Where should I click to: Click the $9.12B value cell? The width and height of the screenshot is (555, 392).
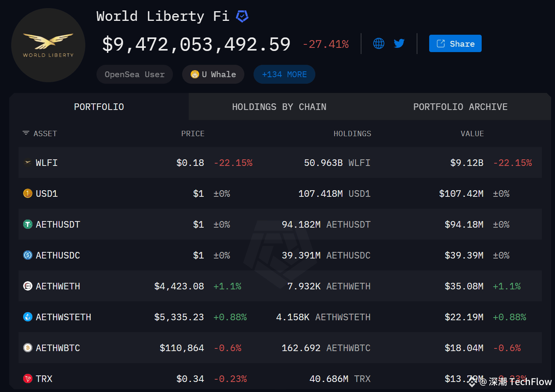pyautogui.click(x=467, y=163)
